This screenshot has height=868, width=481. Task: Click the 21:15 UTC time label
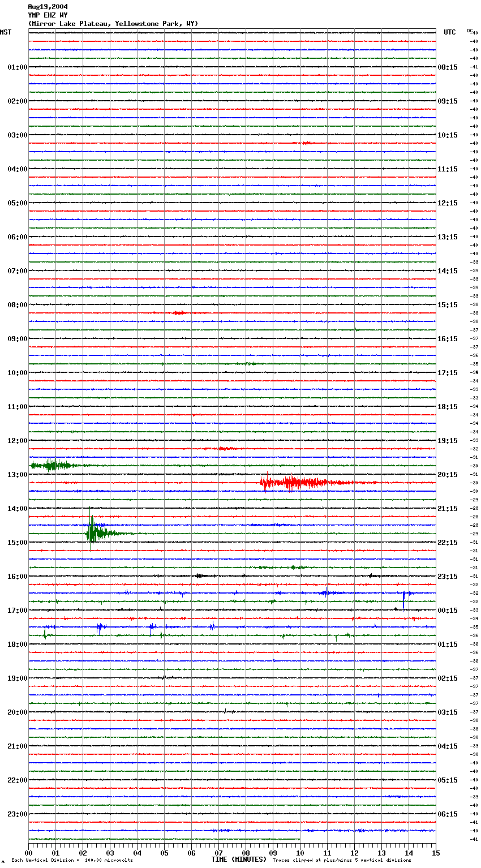point(448,509)
